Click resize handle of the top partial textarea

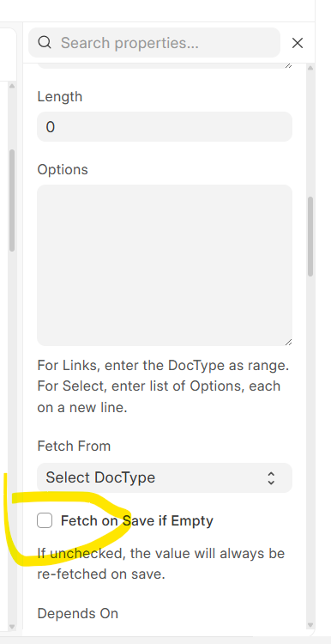288,65
